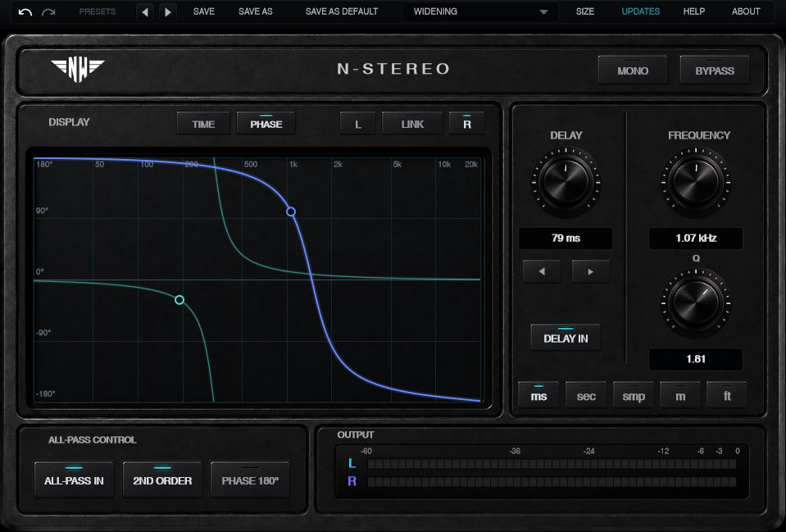Image resolution: width=786 pixels, height=532 pixels.
Task: Increase delay with right arrow button
Action: point(590,271)
